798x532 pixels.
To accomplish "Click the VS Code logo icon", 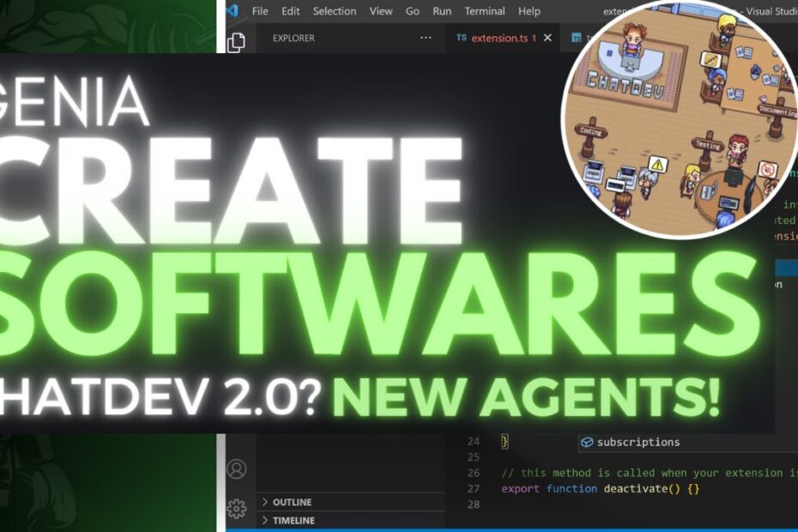I will (233, 10).
